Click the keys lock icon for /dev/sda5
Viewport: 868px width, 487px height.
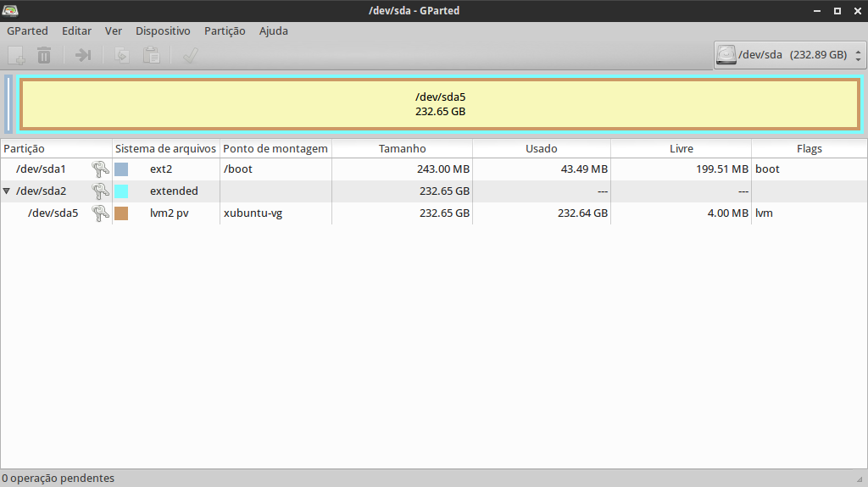(x=100, y=213)
